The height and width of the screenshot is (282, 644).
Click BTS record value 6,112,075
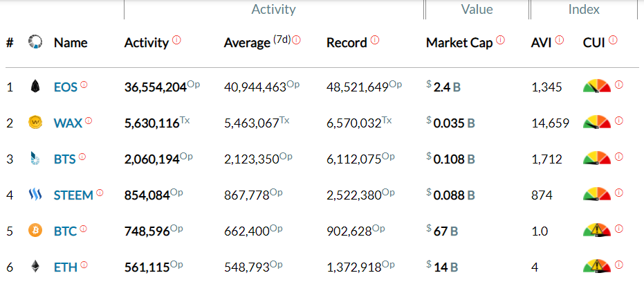[354, 159]
